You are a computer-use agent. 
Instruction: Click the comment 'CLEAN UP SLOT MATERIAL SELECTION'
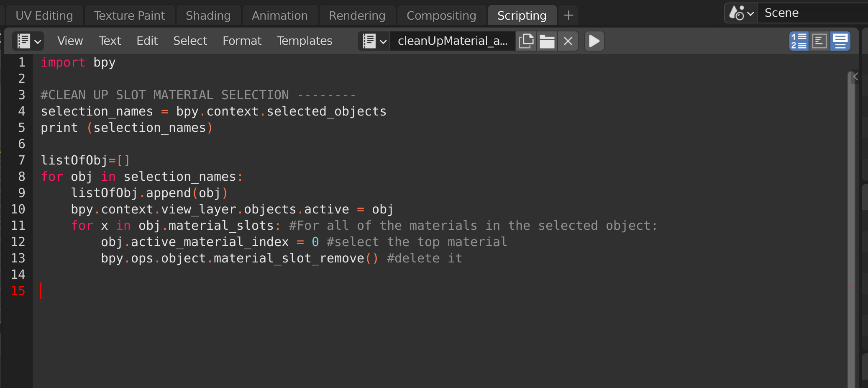[x=169, y=95]
